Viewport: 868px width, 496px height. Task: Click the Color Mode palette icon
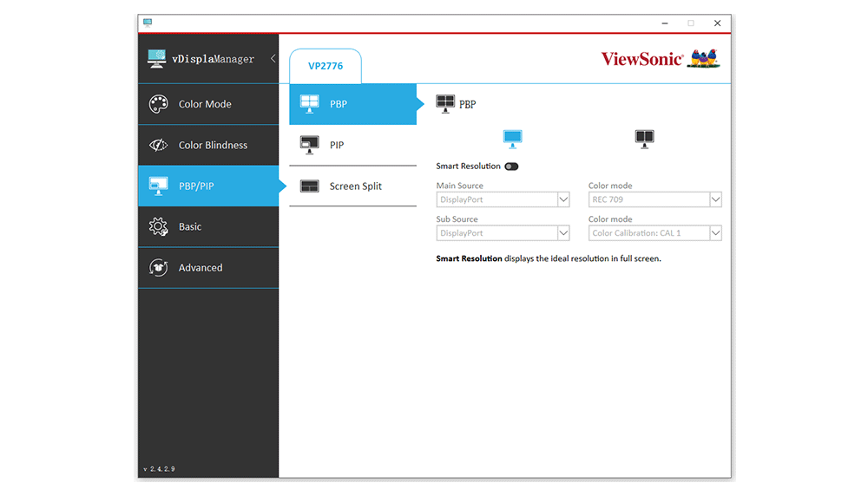pos(158,104)
